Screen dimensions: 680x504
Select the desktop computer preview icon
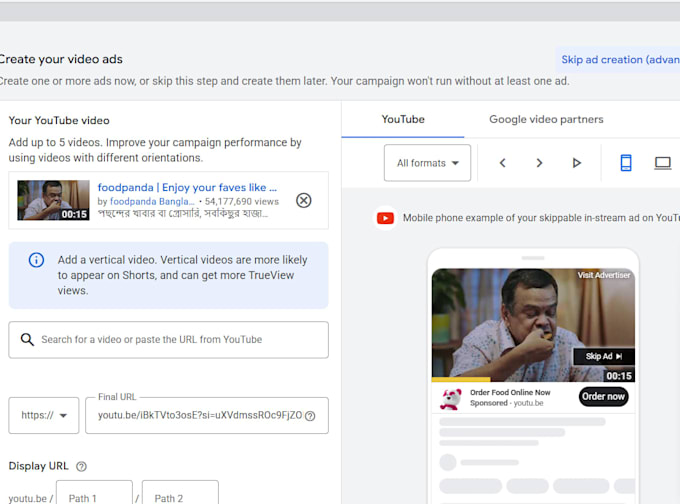click(663, 163)
